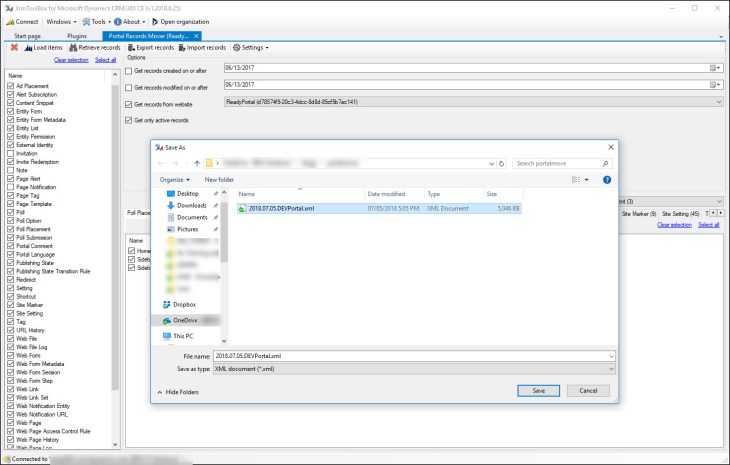The width and height of the screenshot is (730, 465).
Task: Open the Tools menu
Action: [97, 22]
